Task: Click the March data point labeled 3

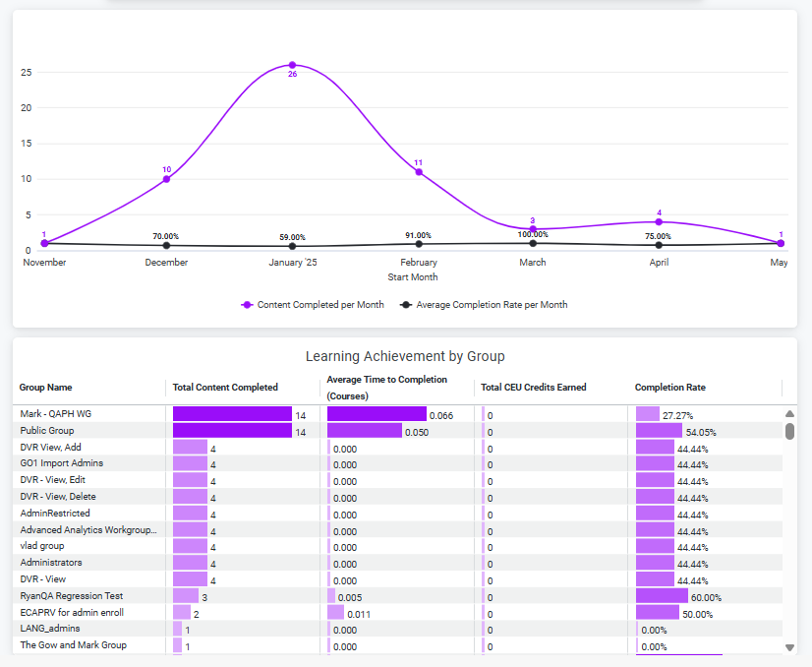Action: coord(533,229)
